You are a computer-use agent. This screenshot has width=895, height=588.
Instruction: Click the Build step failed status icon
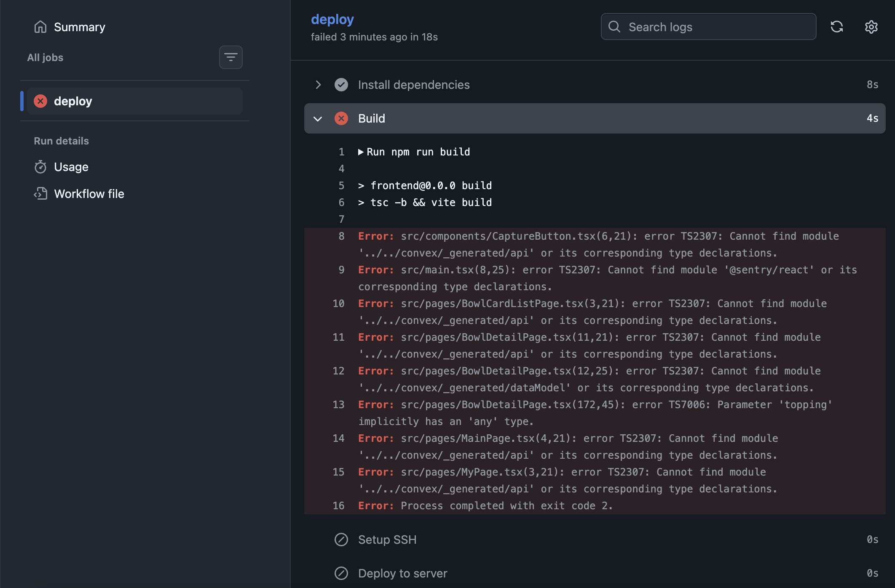tap(341, 118)
